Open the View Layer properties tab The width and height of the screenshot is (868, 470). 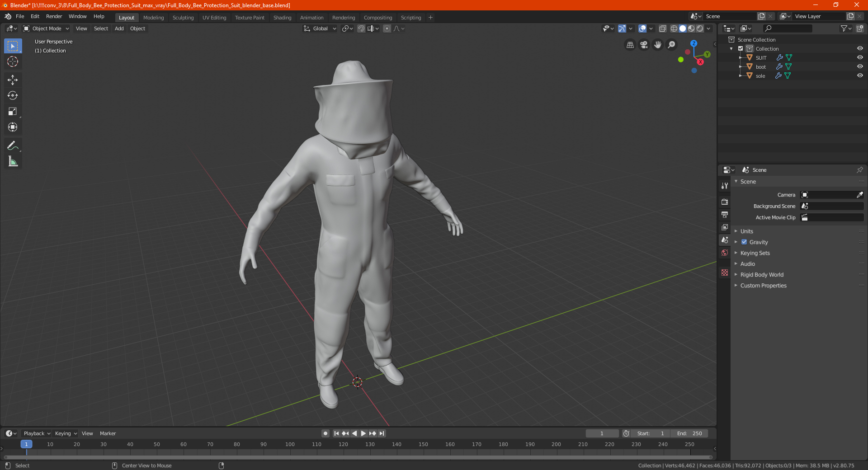pos(725,227)
